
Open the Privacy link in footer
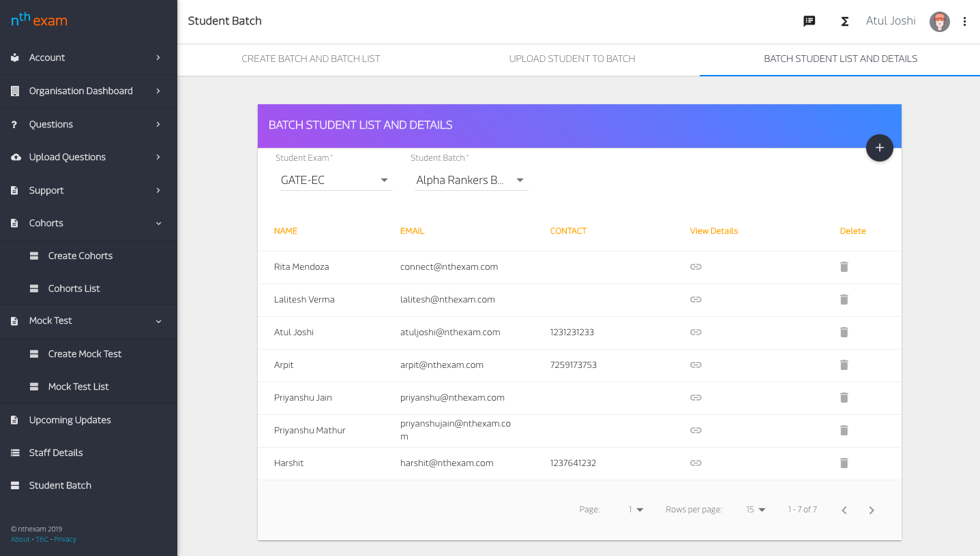65,540
